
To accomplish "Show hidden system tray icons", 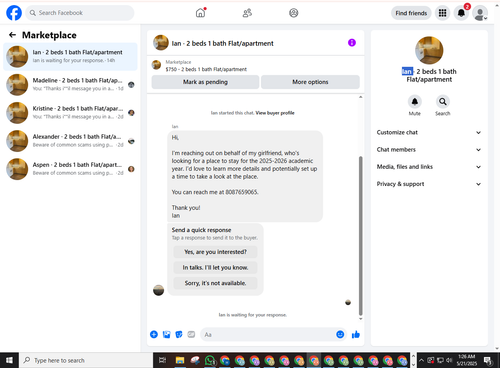I will pyautogui.click(x=421, y=360).
